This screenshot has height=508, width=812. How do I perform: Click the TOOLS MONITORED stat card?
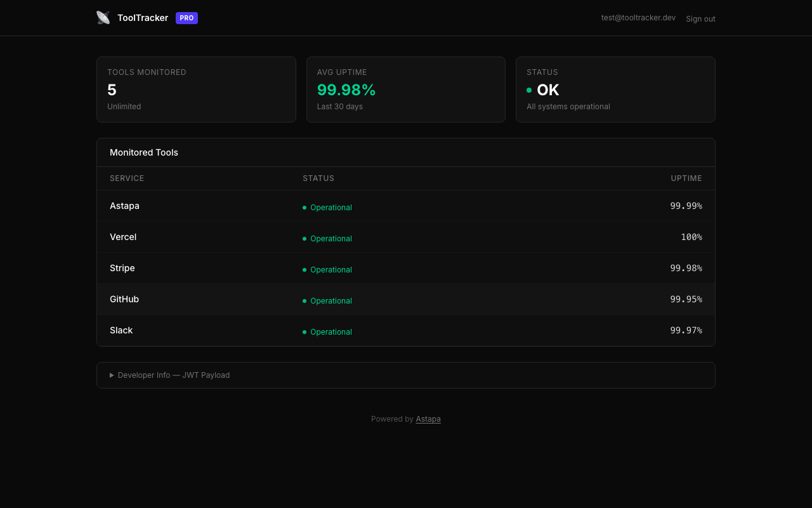point(196,90)
